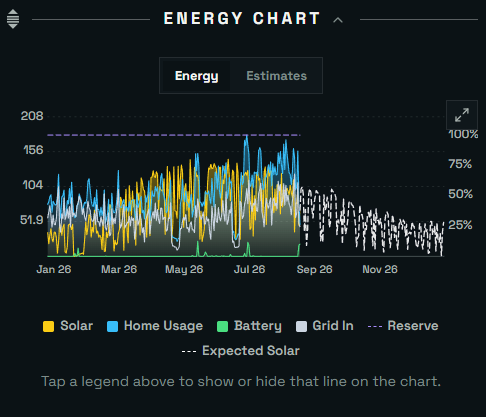
Task: Click the dashed Expected Solar forecast curve
Action: pos(372,223)
